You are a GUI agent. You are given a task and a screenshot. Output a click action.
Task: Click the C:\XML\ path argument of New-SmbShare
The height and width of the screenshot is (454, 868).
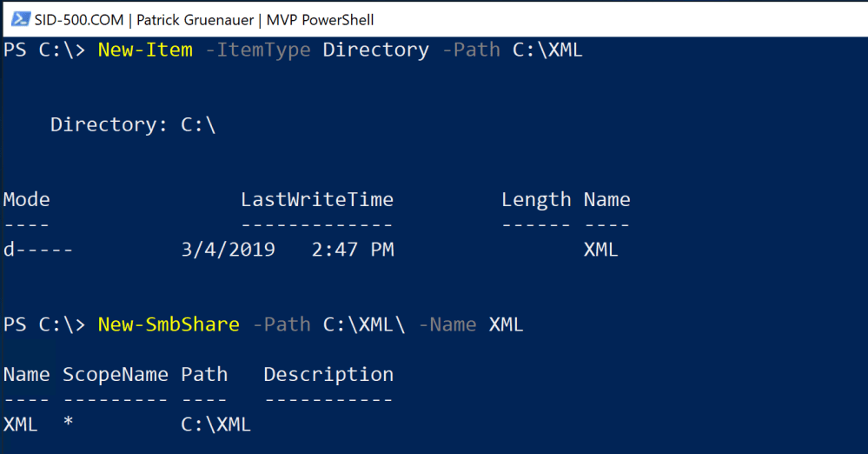[364, 324]
